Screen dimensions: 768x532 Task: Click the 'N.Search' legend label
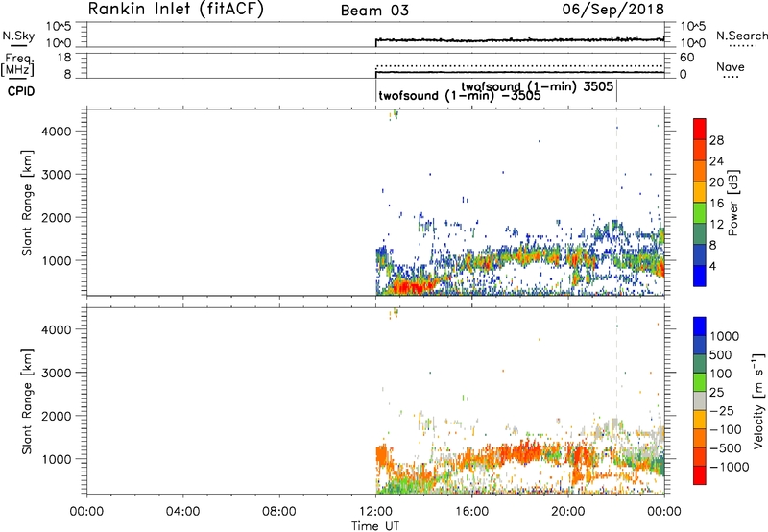pyautogui.click(x=741, y=36)
